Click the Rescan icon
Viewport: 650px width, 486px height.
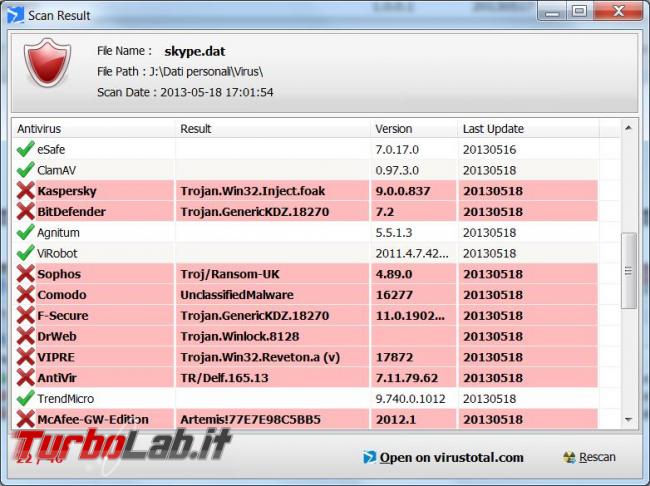[570, 457]
